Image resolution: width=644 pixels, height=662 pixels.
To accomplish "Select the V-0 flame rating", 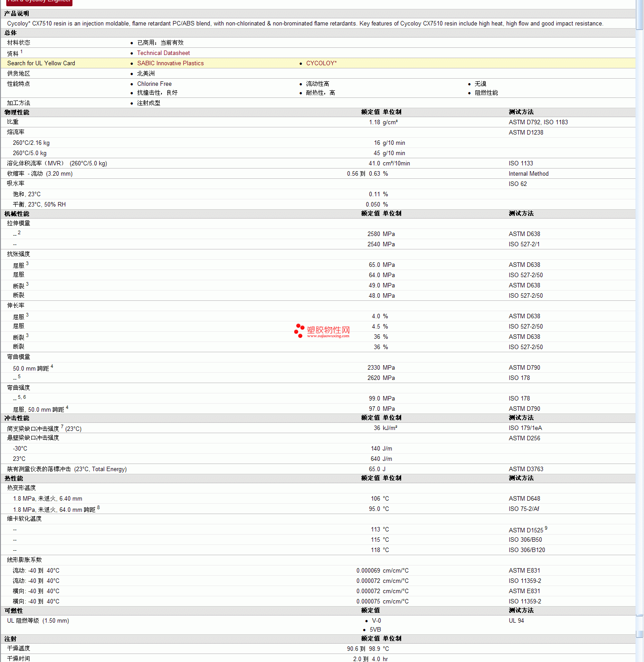I will coord(377,620).
